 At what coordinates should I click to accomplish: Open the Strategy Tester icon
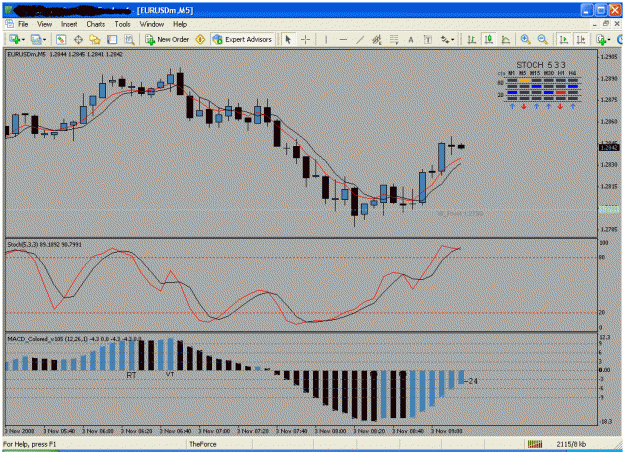129,39
